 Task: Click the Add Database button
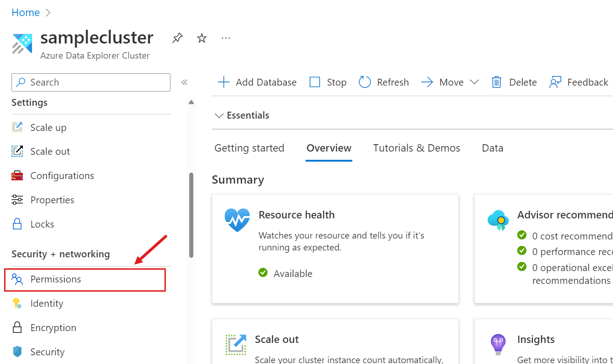tap(257, 82)
